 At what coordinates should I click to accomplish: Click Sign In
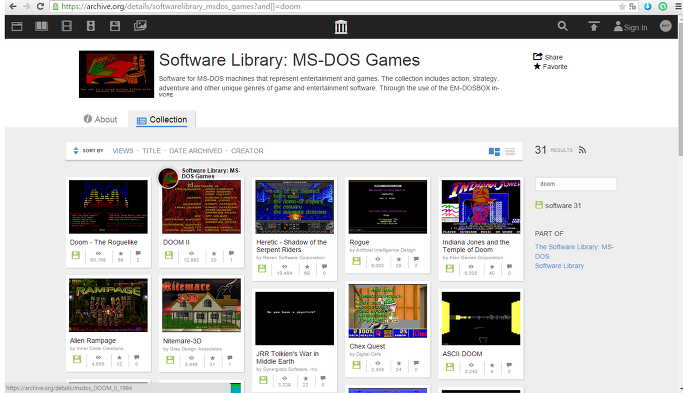(631, 27)
